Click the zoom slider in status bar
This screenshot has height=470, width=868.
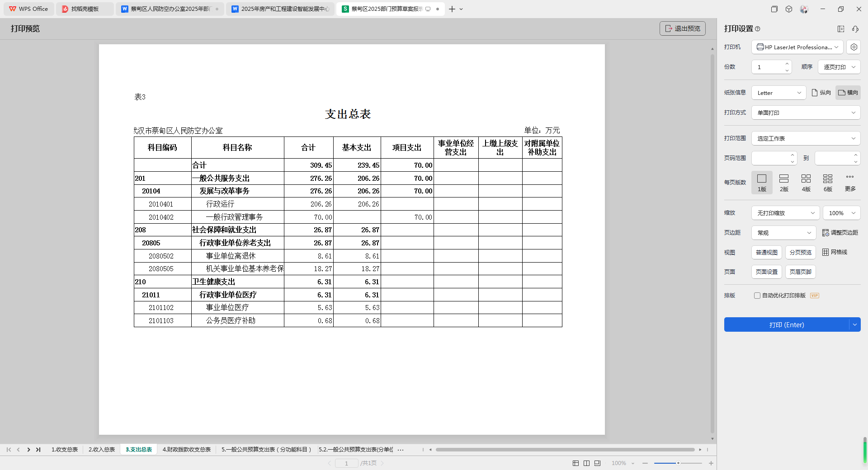[678, 463]
